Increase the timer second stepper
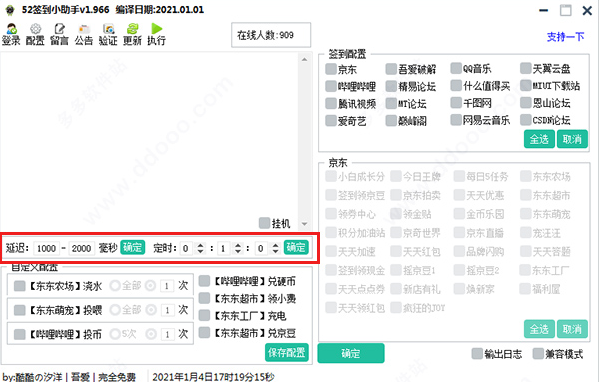Screen dimensions: 599x382 coord(275,245)
